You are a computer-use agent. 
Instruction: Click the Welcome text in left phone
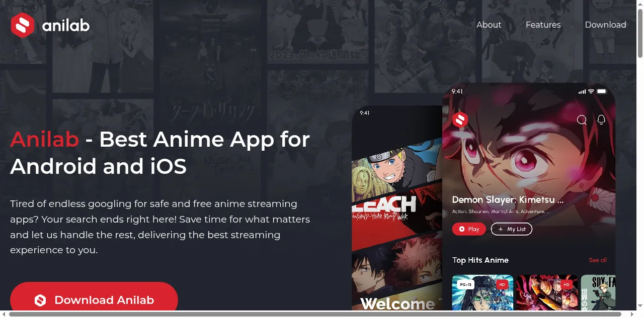pos(397,303)
